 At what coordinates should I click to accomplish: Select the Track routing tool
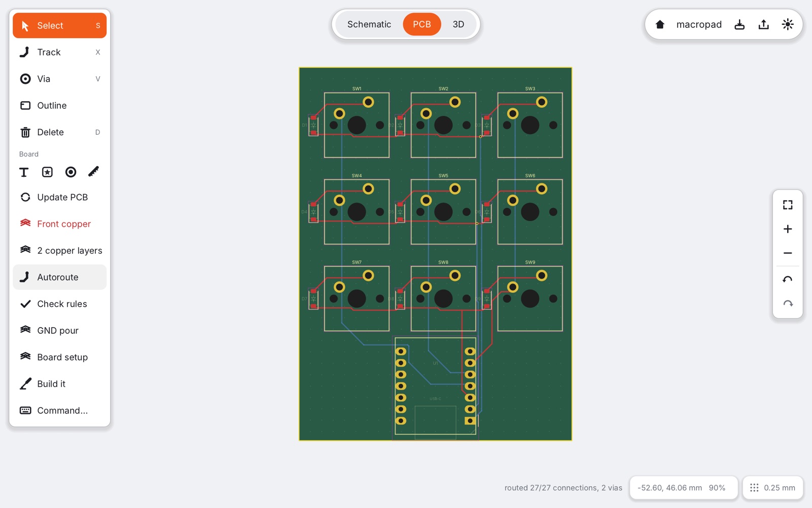point(59,52)
